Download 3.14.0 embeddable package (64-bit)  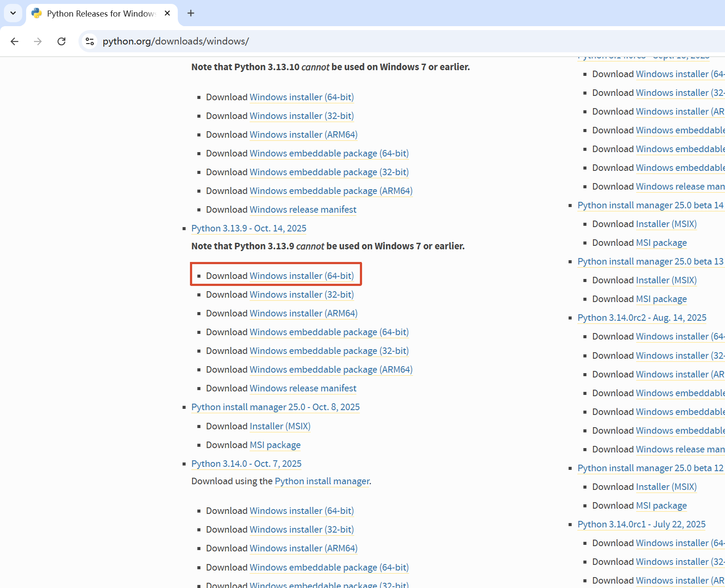click(329, 568)
